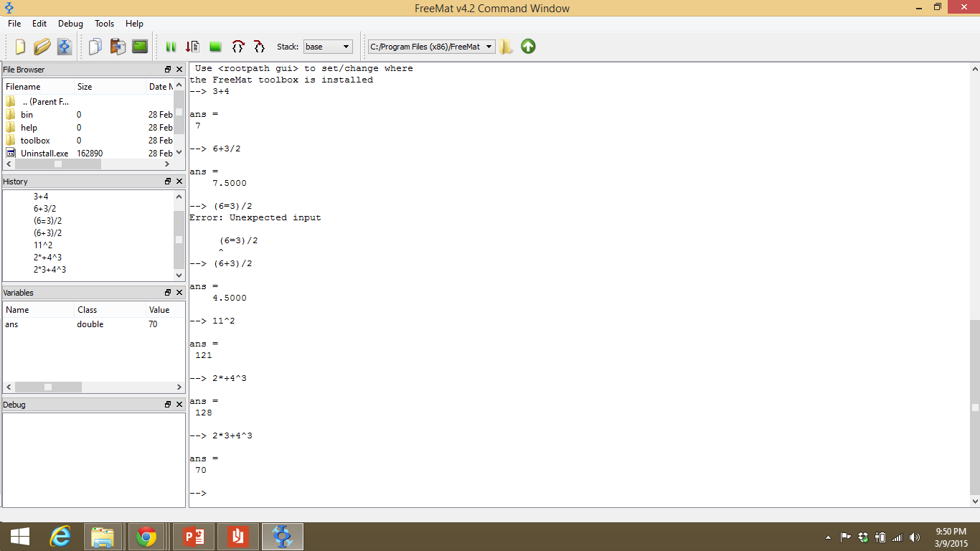Click the command prompt input line
Image resolution: width=980 pixels, height=551 pixels.
pos(578,494)
